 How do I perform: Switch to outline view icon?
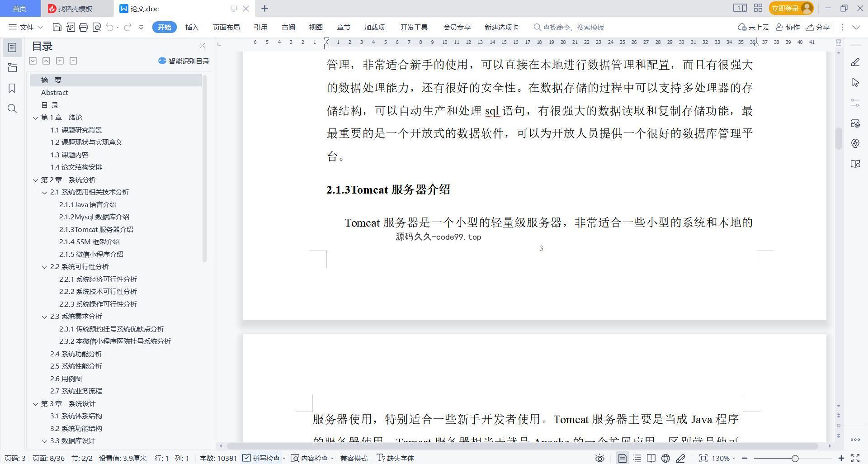(637, 458)
